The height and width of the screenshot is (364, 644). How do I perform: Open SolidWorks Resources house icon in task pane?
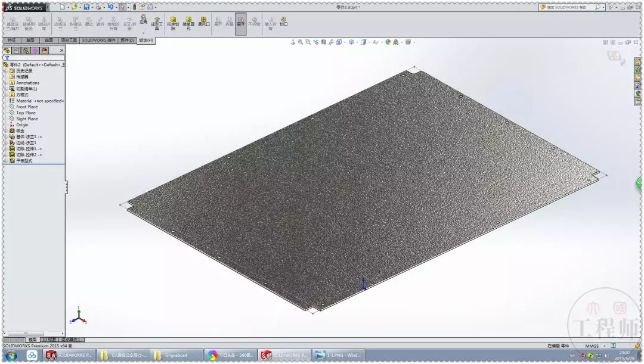pyautogui.click(x=638, y=61)
